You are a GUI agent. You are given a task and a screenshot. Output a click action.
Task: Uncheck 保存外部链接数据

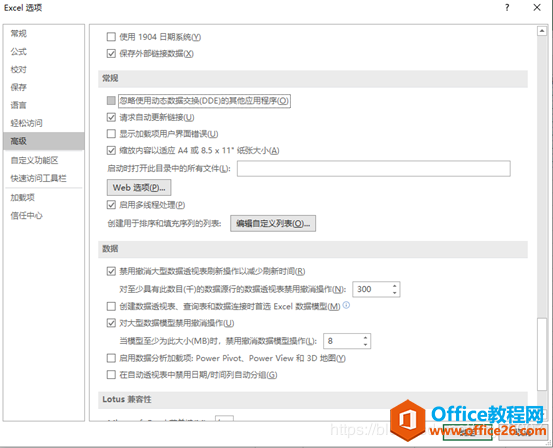click(x=111, y=54)
